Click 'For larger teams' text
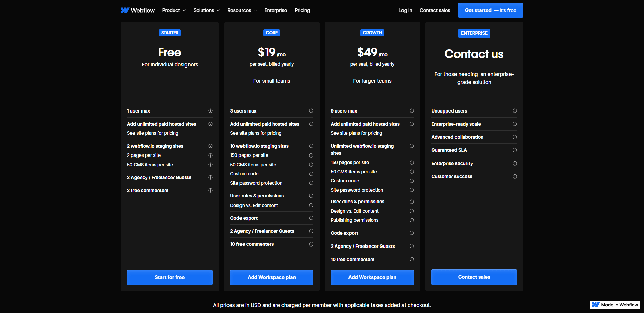Image resolution: width=644 pixels, height=313 pixels. pos(372,81)
